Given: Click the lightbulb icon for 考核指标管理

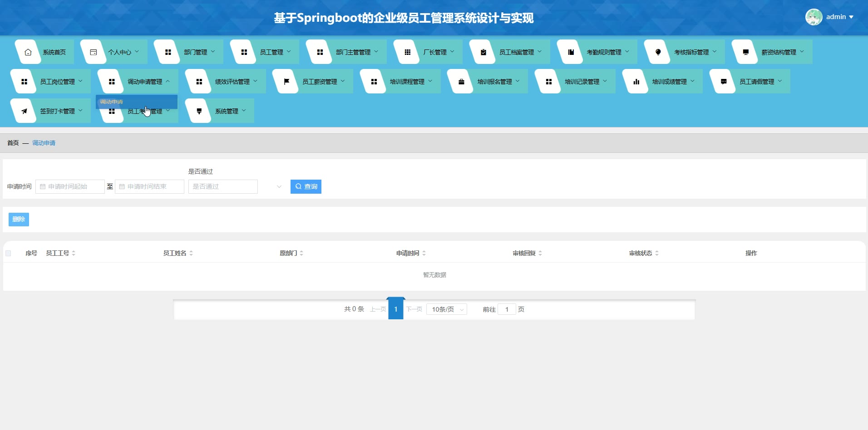Looking at the screenshot, I should pos(658,52).
